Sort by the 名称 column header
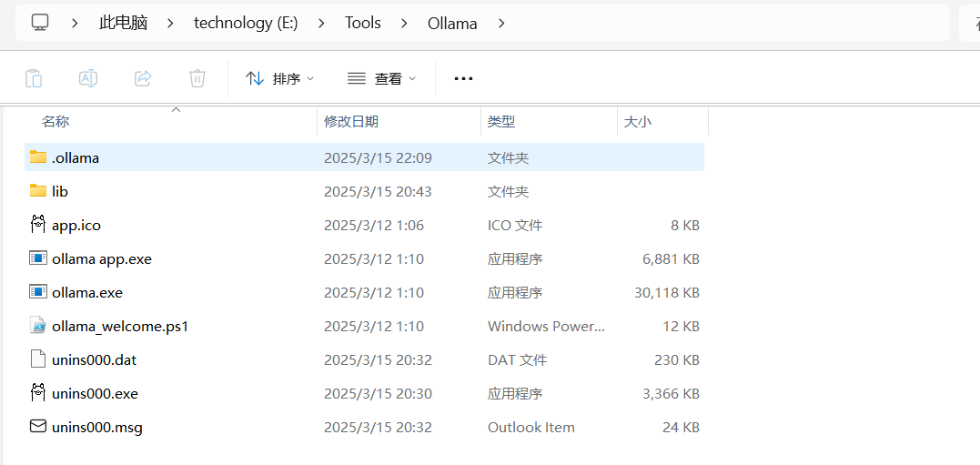Image resolution: width=980 pixels, height=465 pixels. (55, 121)
